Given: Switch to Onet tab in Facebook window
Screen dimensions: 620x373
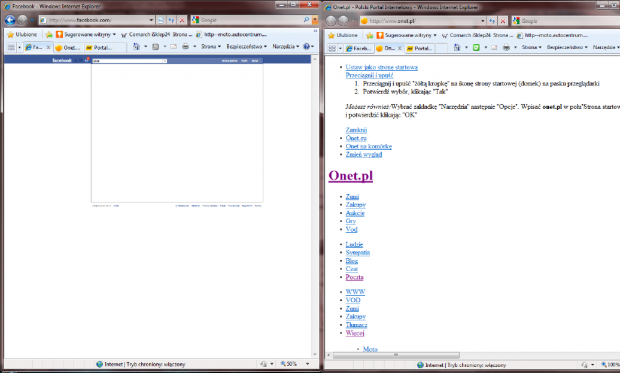Looking at the screenshot, I should [x=68, y=47].
